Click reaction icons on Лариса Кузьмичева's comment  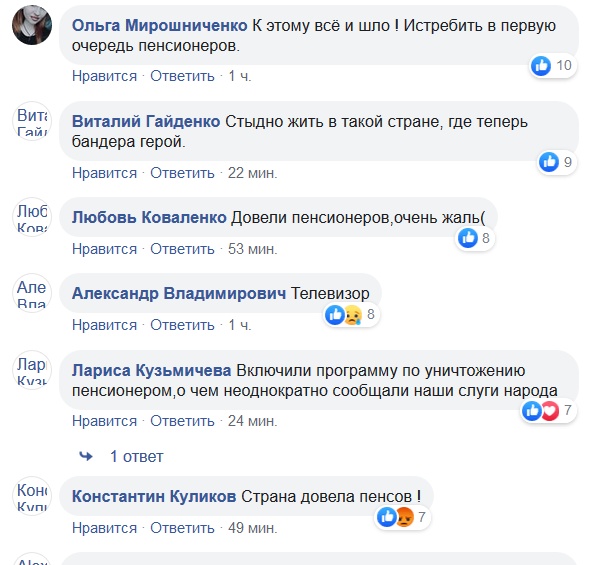tap(540, 410)
